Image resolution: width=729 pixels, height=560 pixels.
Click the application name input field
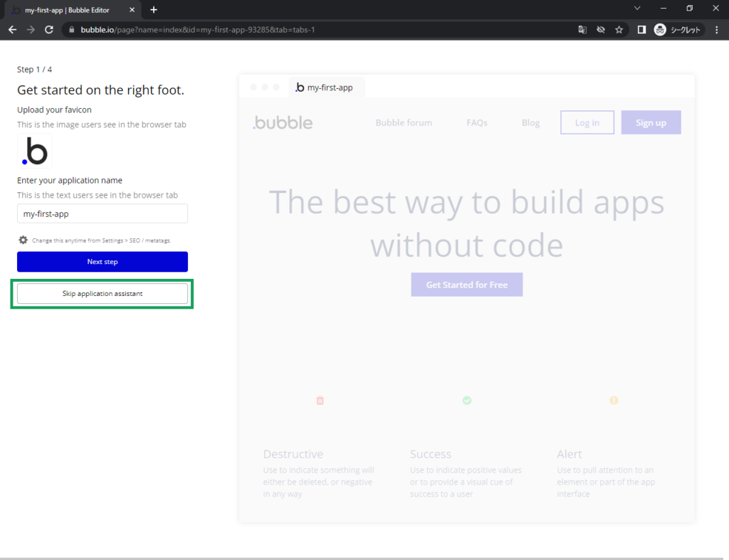click(103, 213)
